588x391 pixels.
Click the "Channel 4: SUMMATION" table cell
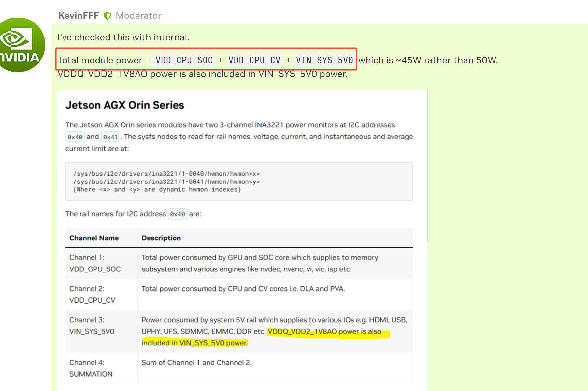tap(101, 369)
